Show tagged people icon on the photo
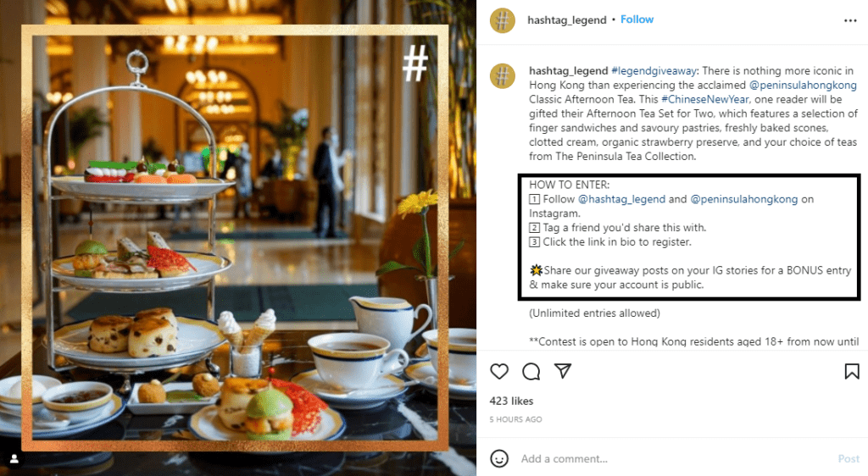Viewport: 868px width, 476px height. (14, 459)
